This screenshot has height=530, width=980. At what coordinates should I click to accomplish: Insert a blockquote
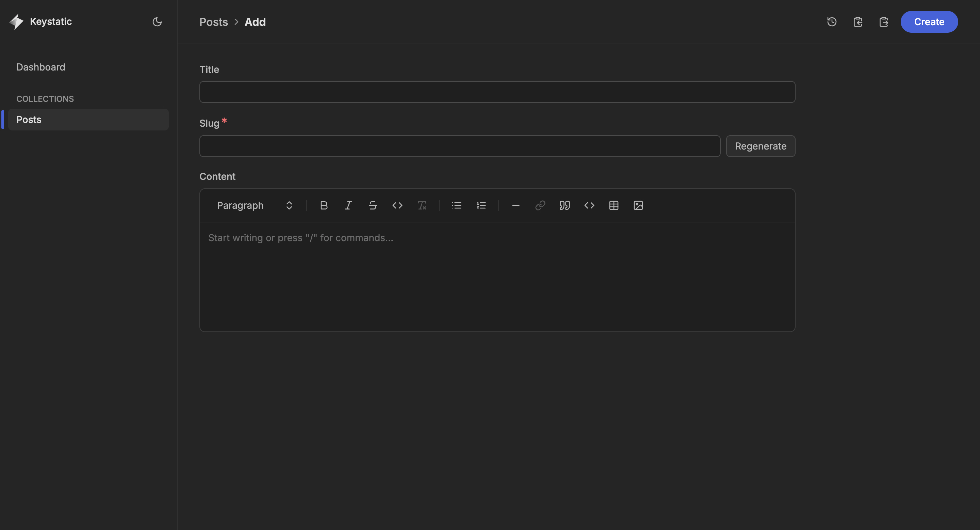[565, 205]
